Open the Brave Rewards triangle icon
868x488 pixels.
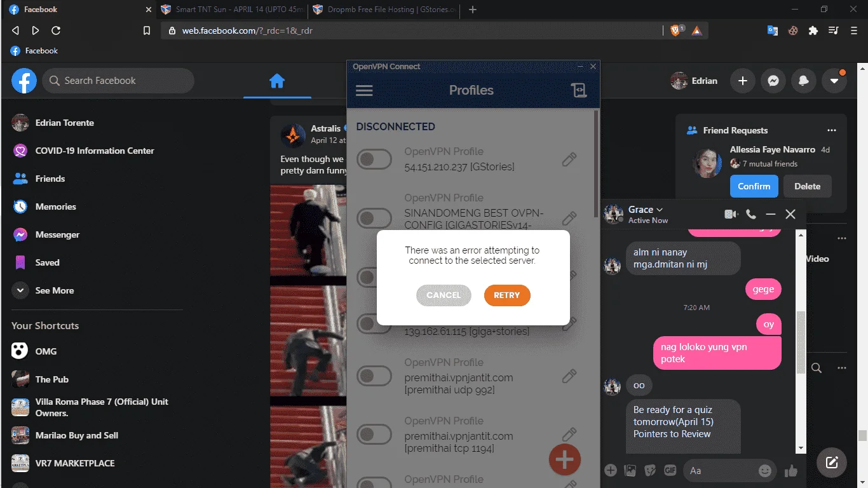click(x=697, y=30)
